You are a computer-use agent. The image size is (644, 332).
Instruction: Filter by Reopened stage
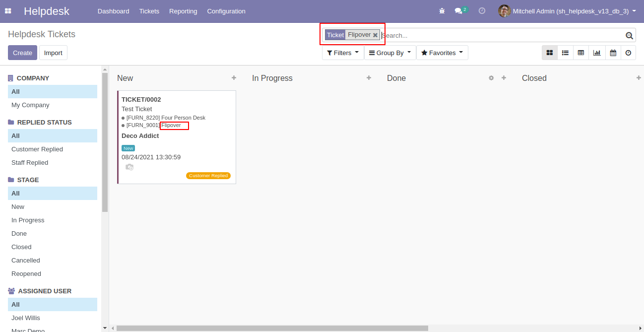(x=53, y=273)
